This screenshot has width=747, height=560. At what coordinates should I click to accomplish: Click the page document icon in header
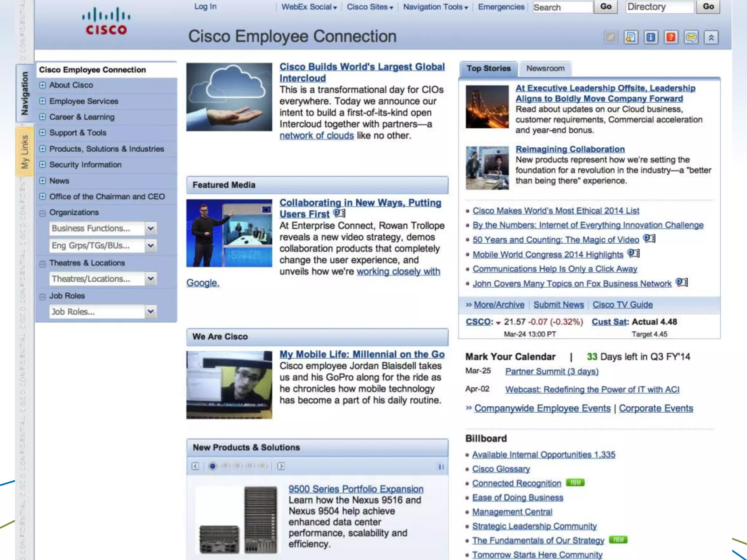coord(631,37)
